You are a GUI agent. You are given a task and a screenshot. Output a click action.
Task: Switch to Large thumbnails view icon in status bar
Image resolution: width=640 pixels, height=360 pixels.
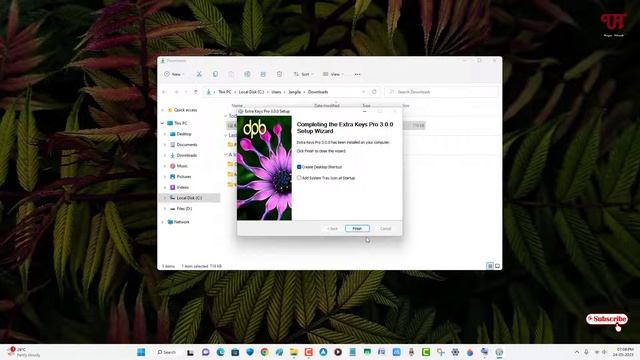click(x=497, y=266)
